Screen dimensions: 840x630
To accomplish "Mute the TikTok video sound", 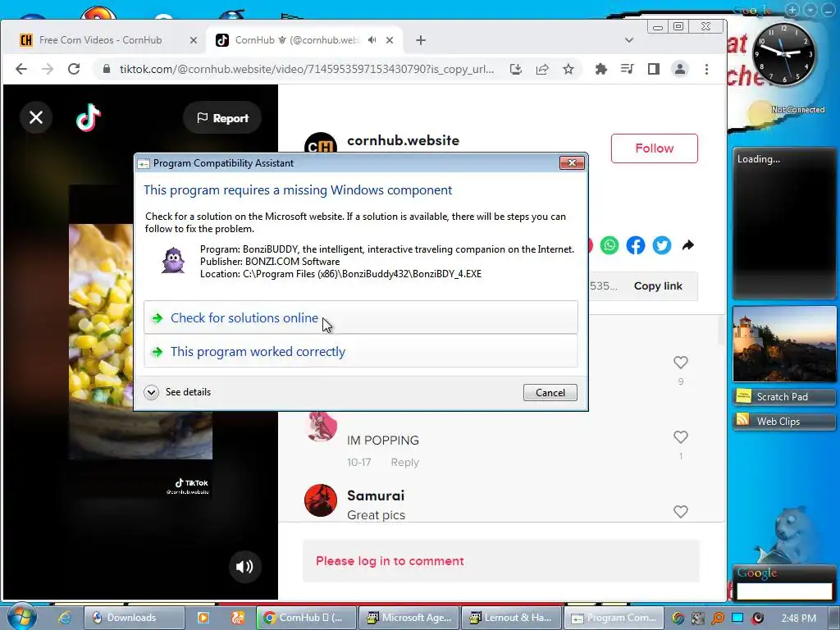I will point(244,567).
